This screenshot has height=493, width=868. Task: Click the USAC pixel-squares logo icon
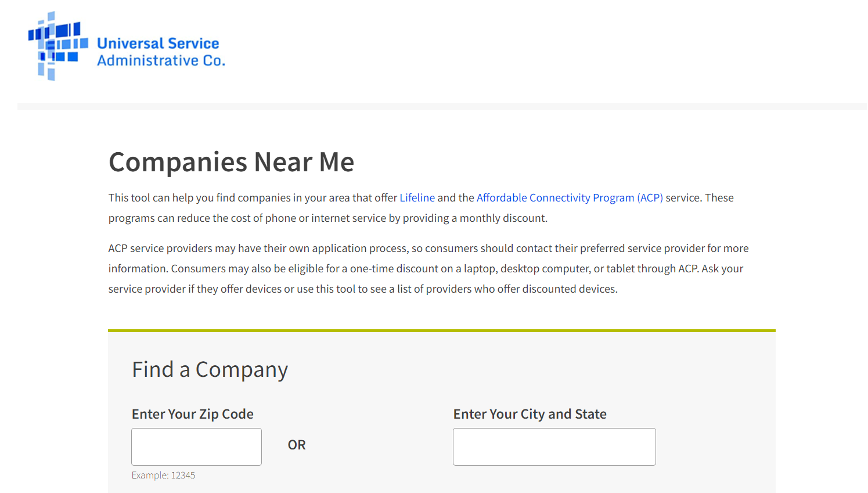58,46
